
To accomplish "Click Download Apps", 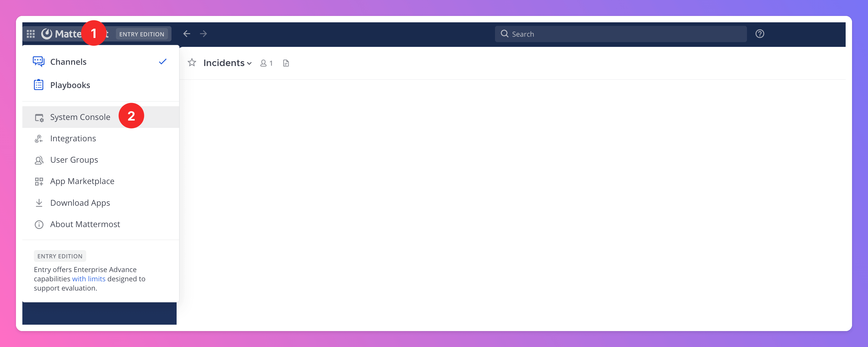I will tap(80, 203).
